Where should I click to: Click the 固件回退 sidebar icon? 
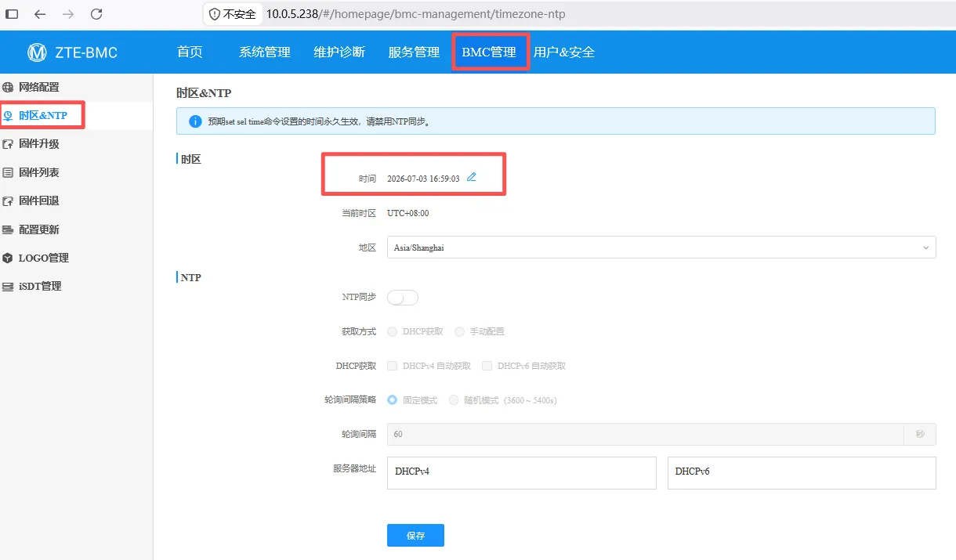coord(8,201)
